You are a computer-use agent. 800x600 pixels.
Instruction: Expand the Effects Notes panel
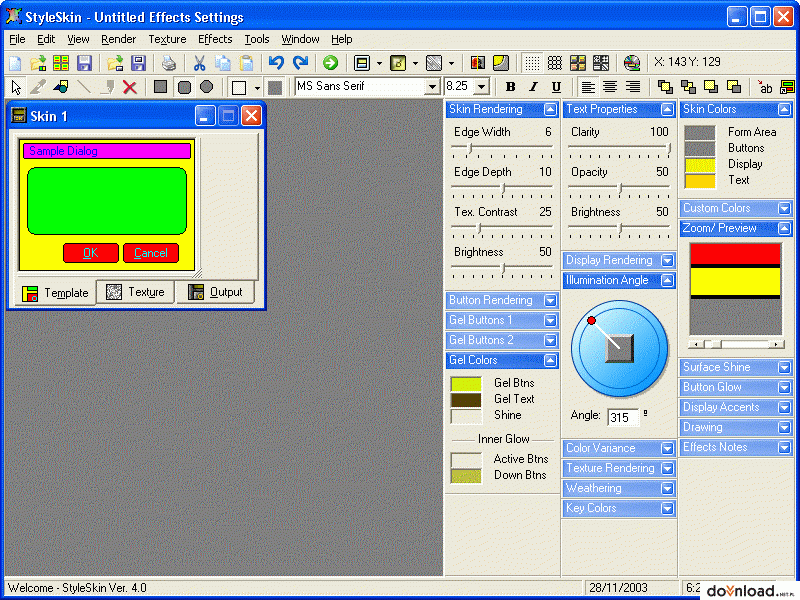pyautogui.click(x=784, y=448)
